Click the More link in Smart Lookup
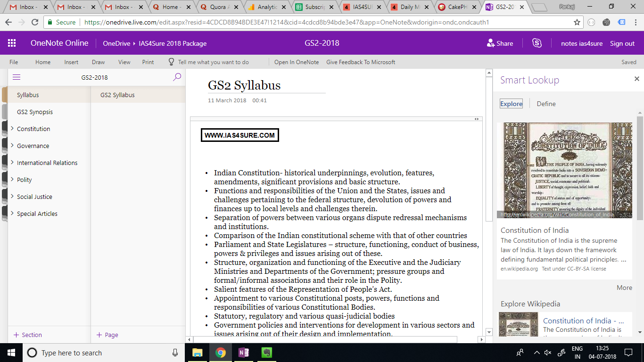Screen dimensions: 644x362 [624, 288]
